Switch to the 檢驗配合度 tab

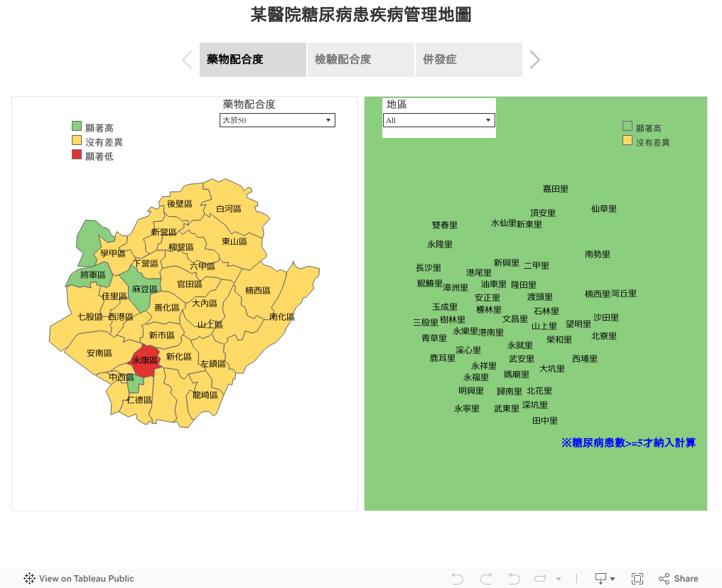point(360,60)
